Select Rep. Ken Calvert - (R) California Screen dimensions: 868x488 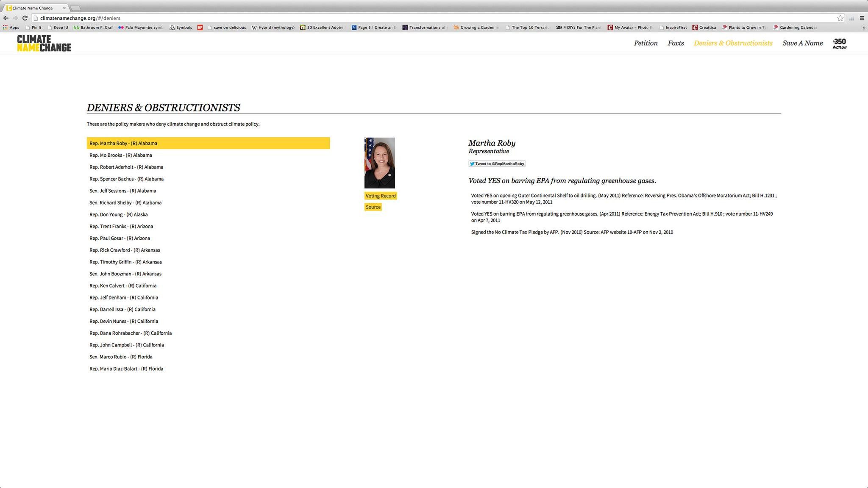tap(208, 286)
